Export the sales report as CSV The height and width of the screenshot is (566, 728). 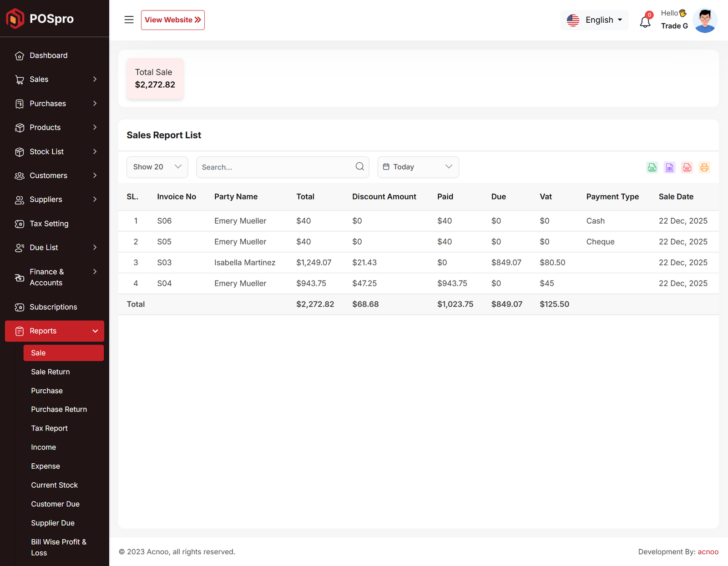[652, 167]
